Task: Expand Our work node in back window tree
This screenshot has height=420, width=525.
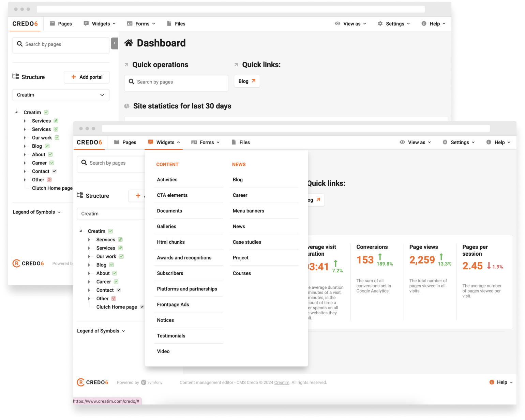Action: point(25,138)
